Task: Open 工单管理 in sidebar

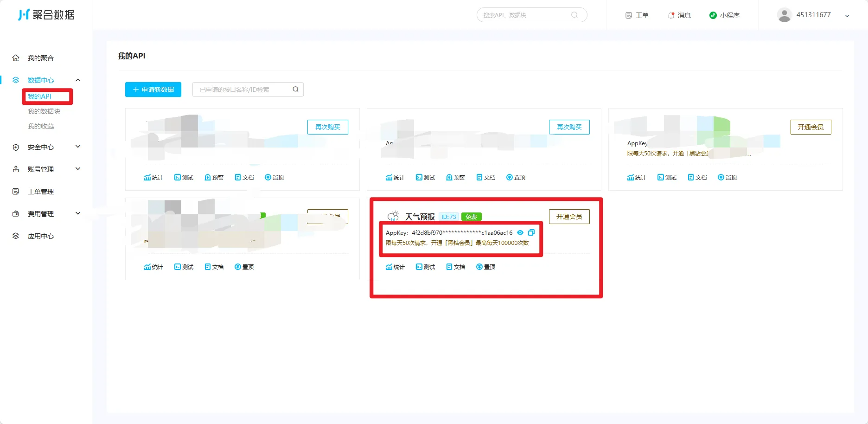Action: click(x=41, y=192)
